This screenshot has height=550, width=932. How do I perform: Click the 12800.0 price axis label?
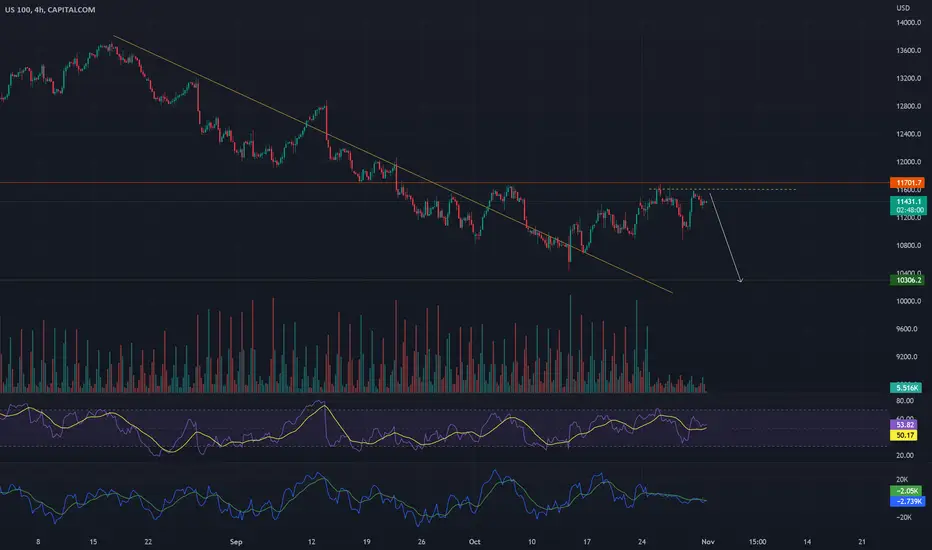pos(909,106)
